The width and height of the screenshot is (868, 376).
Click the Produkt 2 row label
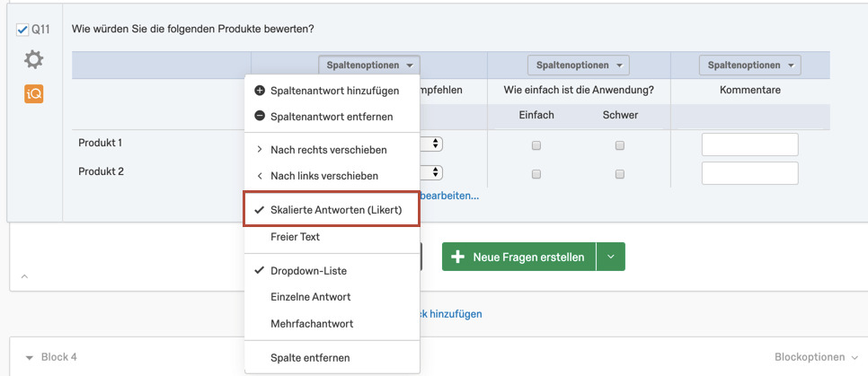click(x=101, y=171)
